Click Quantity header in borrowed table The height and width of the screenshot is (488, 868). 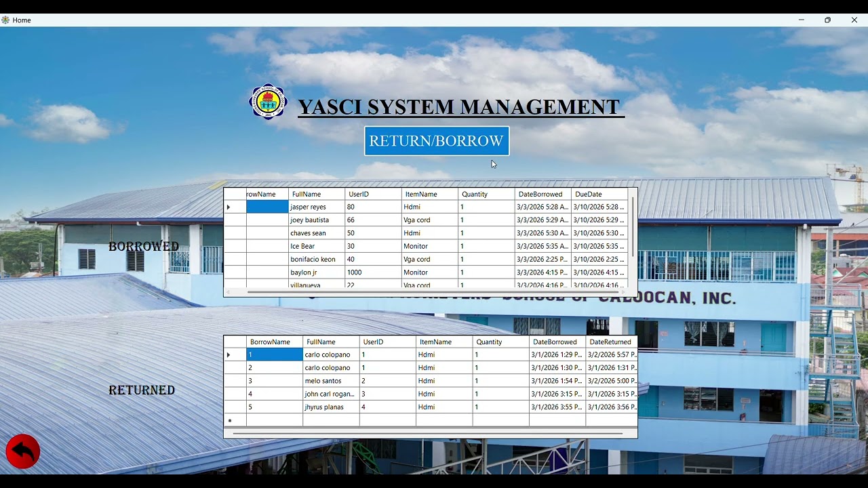click(486, 194)
